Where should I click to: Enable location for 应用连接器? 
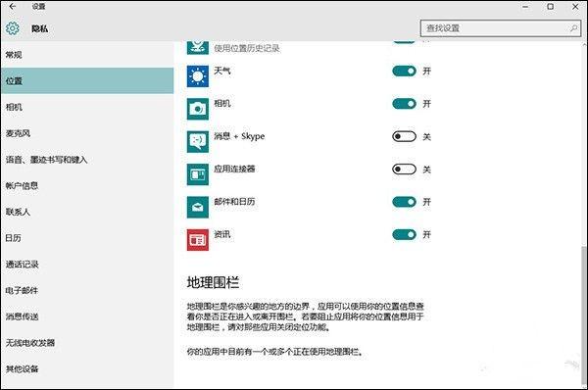[404, 170]
